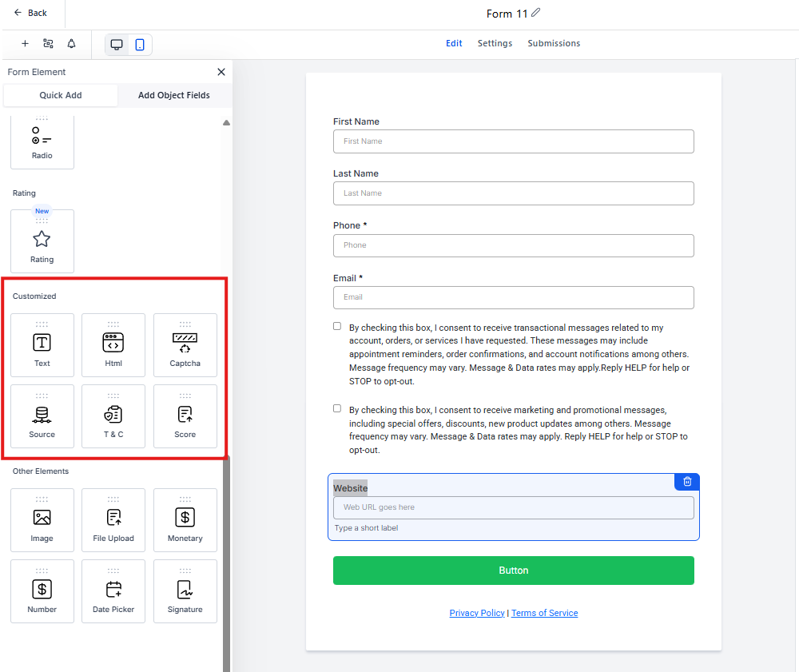This screenshot has width=799, height=672.
Task: Check the marketing messages consent box
Action: pyautogui.click(x=337, y=408)
